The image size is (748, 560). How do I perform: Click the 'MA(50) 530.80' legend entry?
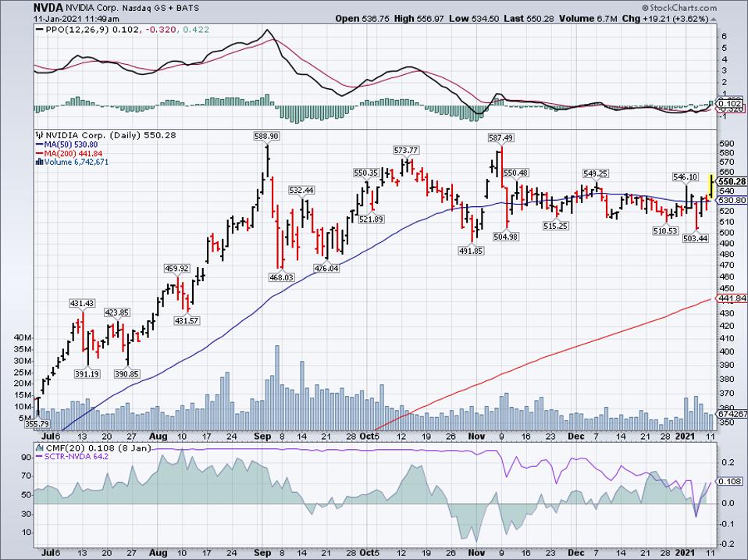click(66, 144)
